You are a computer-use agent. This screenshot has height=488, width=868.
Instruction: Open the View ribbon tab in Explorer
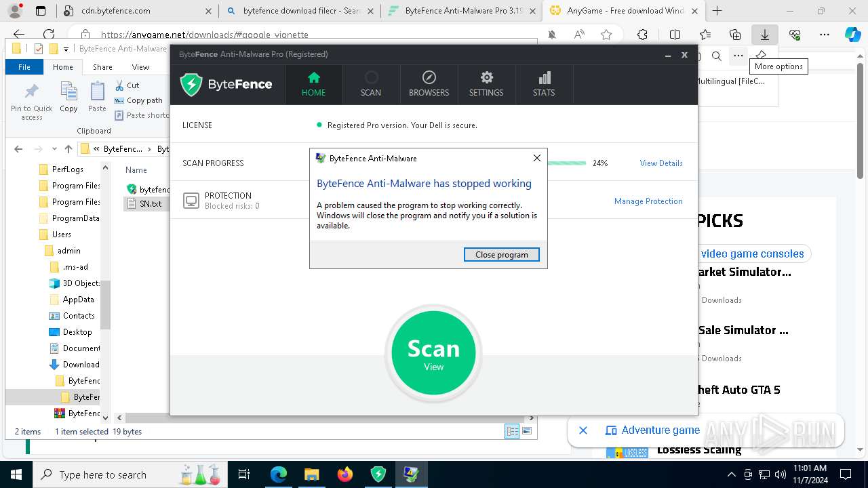coord(140,67)
